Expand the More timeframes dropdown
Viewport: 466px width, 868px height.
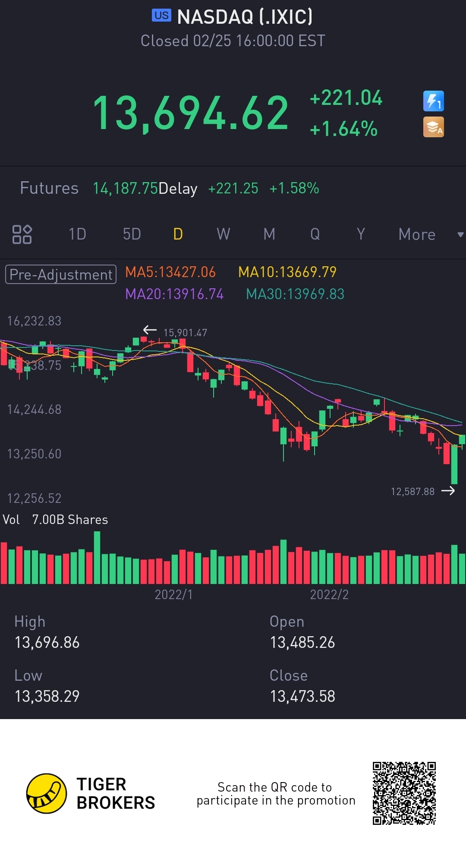[x=417, y=234]
